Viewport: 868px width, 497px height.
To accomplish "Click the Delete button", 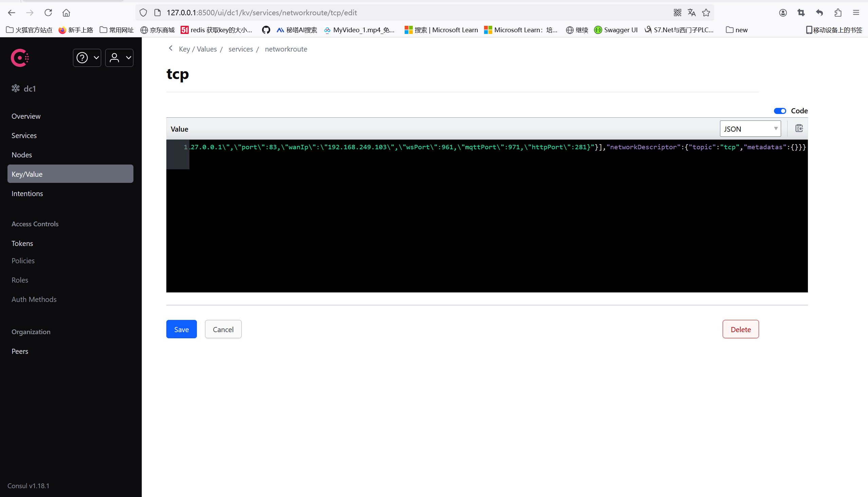I will (741, 329).
